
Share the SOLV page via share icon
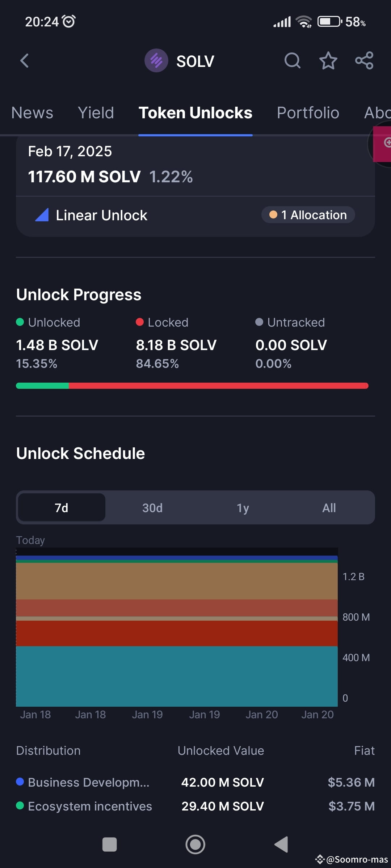(363, 60)
